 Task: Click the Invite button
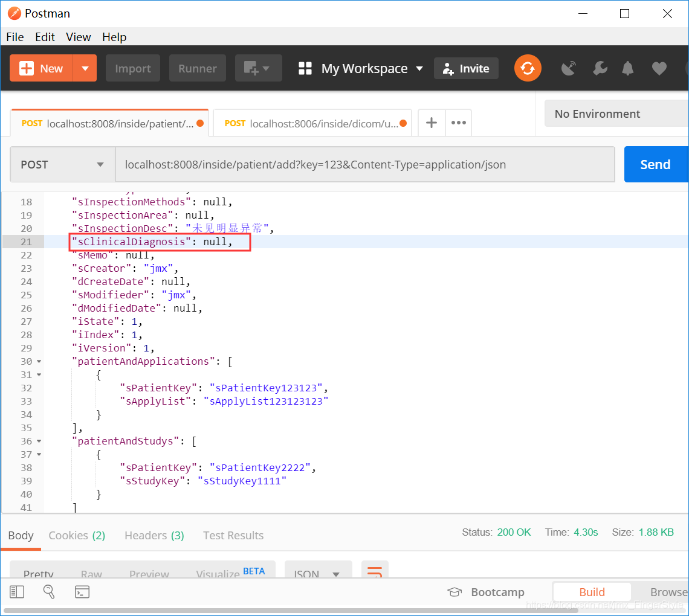466,68
